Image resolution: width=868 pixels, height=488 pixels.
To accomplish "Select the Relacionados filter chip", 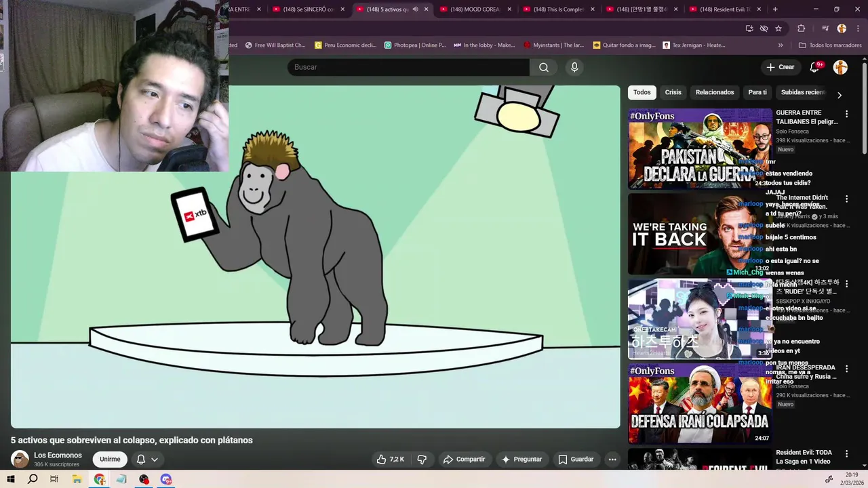I will pyautogui.click(x=715, y=92).
